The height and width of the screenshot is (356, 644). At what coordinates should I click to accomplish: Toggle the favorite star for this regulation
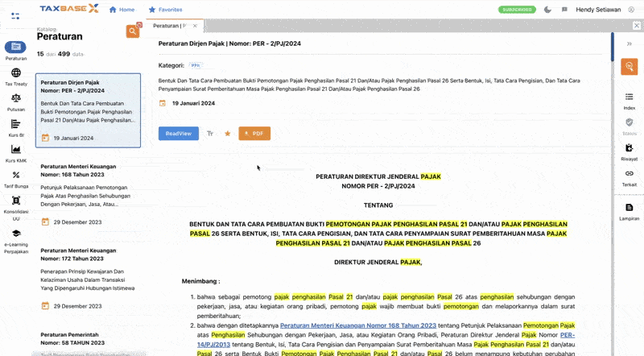click(227, 133)
